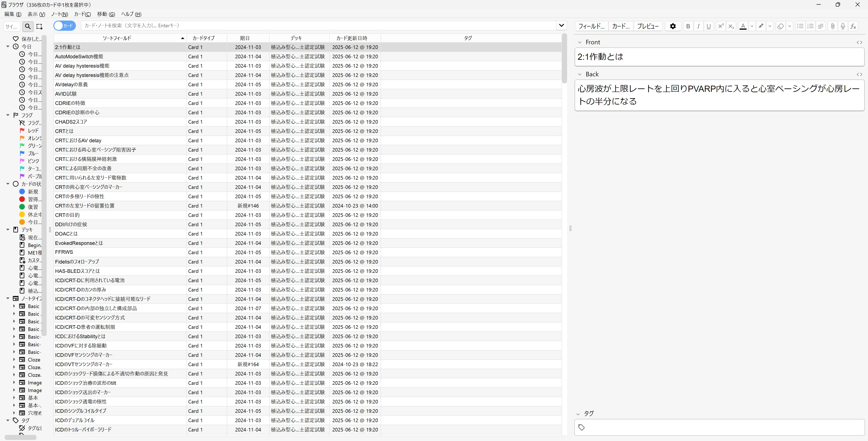
Task: Toggle bold formatting in editor toolbar
Action: point(688,26)
